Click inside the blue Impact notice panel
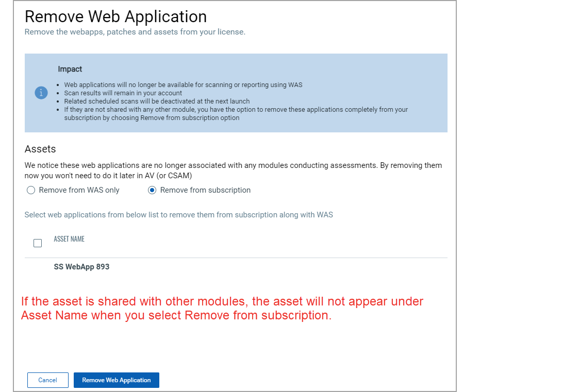Image resolution: width=579 pixels, height=392 pixels. [x=236, y=93]
